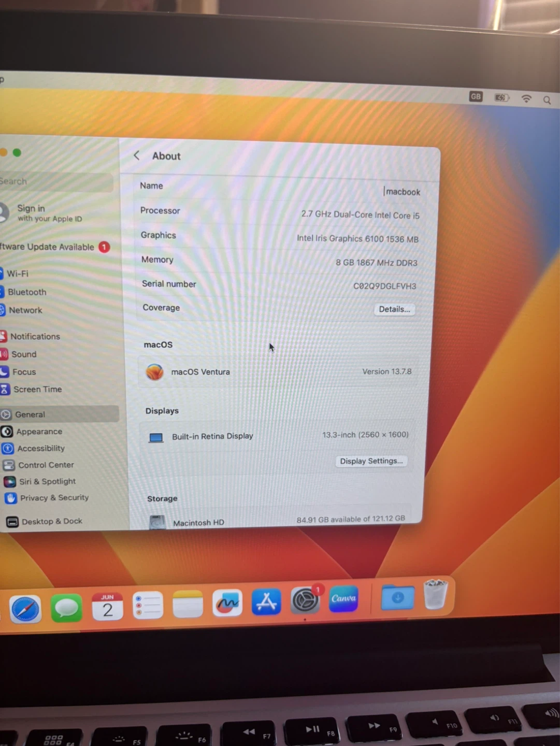Select Focus in the sidebar
Image resolution: width=560 pixels, height=746 pixels.
pos(24,372)
